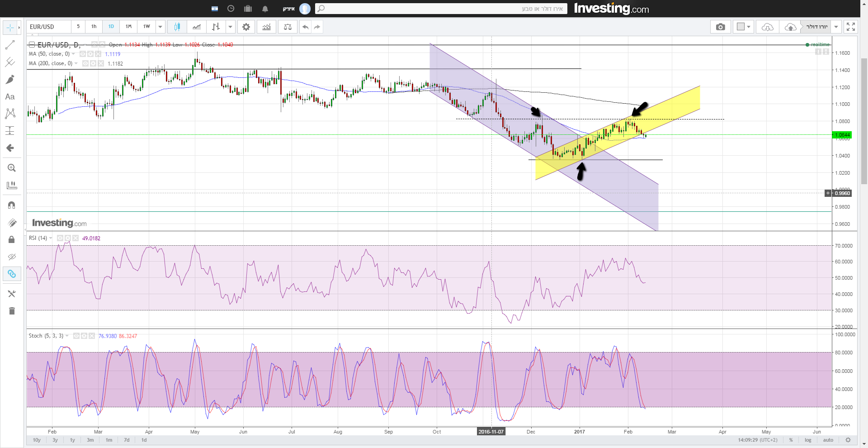Toggle magnet mode on
868x448 pixels.
tap(11, 205)
